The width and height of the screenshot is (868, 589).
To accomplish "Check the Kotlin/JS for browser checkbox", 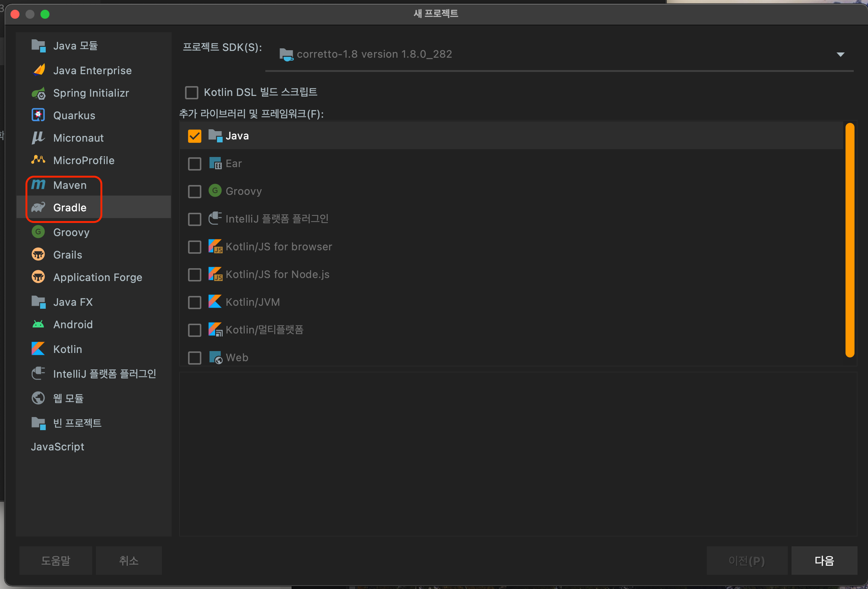I will [x=195, y=247].
